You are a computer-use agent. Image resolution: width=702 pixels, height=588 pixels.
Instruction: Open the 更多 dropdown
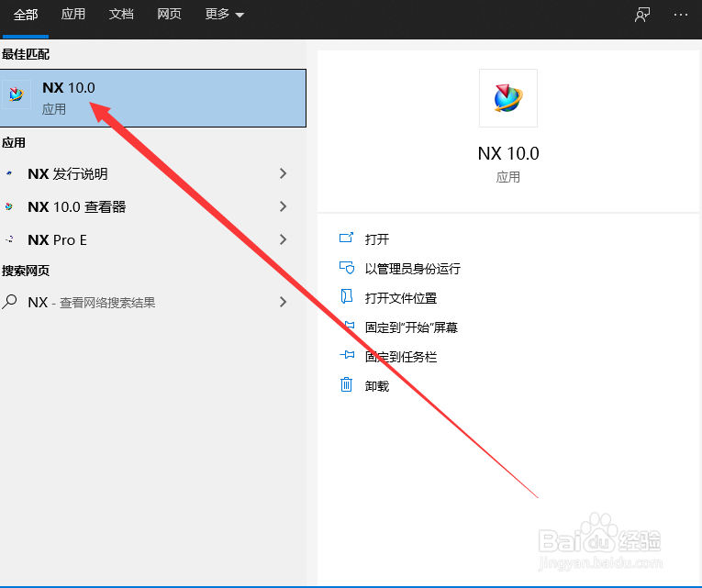(x=224, y=15)
